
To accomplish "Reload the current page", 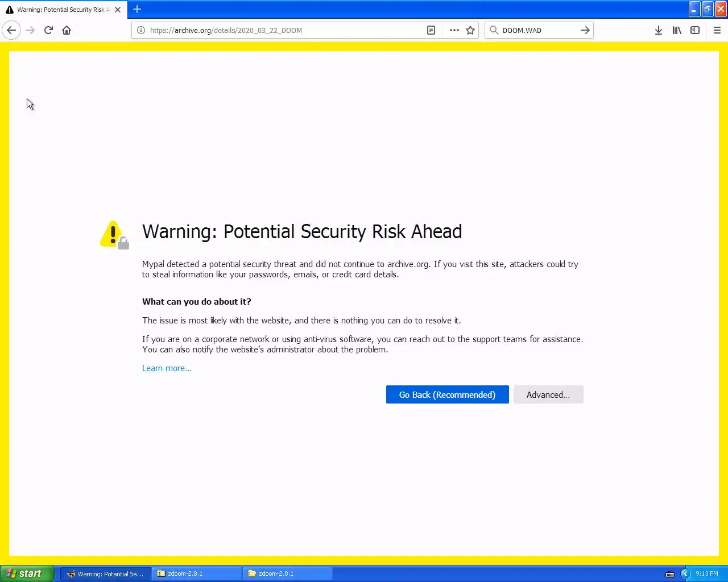I will (x=48, y=30).
